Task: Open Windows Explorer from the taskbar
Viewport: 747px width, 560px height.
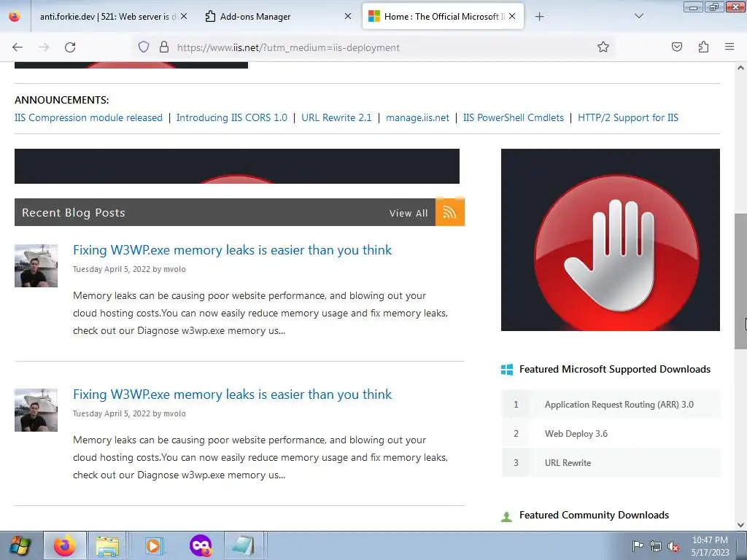Action: pos(107,545)
